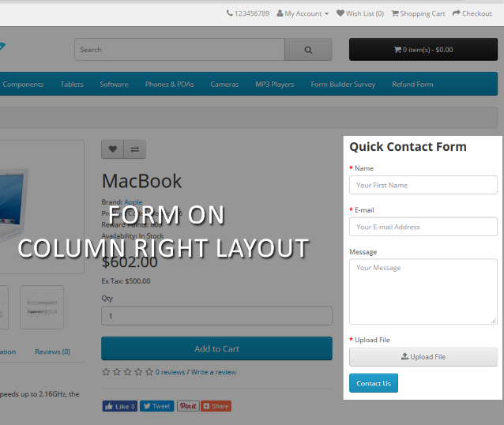The image size is (504, 425).
Task: Click the Your First Name input field
Action: click(x=423, y=185)
